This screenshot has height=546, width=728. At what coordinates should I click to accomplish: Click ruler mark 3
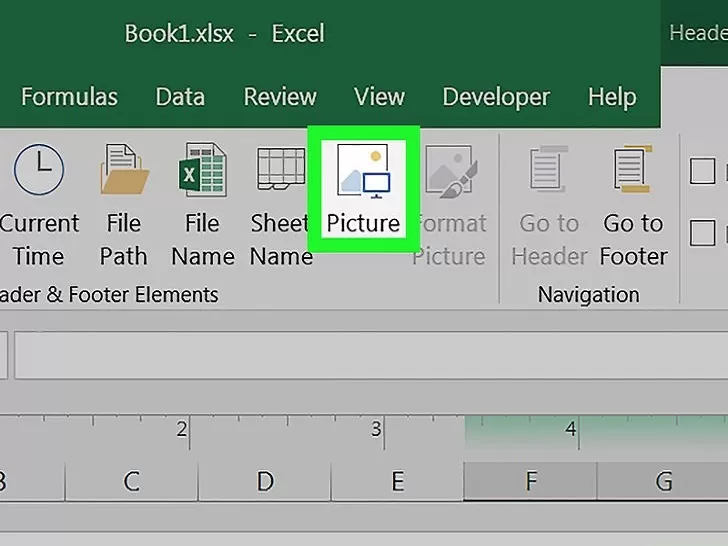point(376,429)
